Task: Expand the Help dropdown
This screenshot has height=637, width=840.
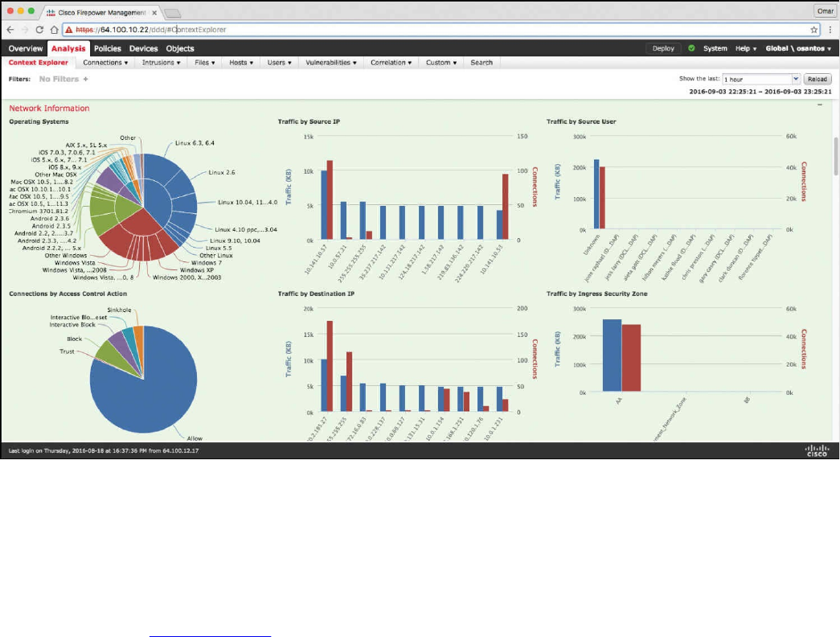Action: tap(746, 48)
